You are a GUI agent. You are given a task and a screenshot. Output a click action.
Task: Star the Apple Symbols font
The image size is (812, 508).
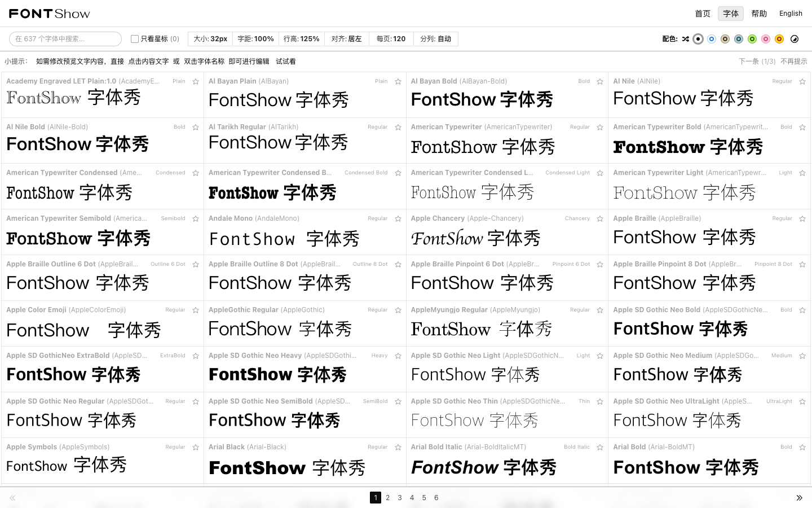(x=196, y=447)
